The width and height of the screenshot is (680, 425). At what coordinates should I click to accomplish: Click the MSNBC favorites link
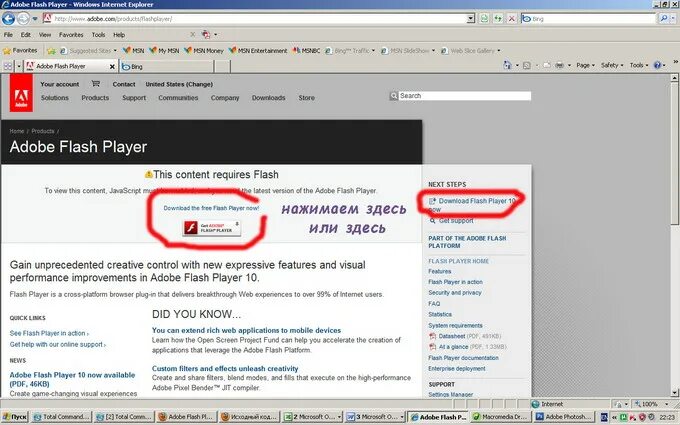click(x=307, y=51)
